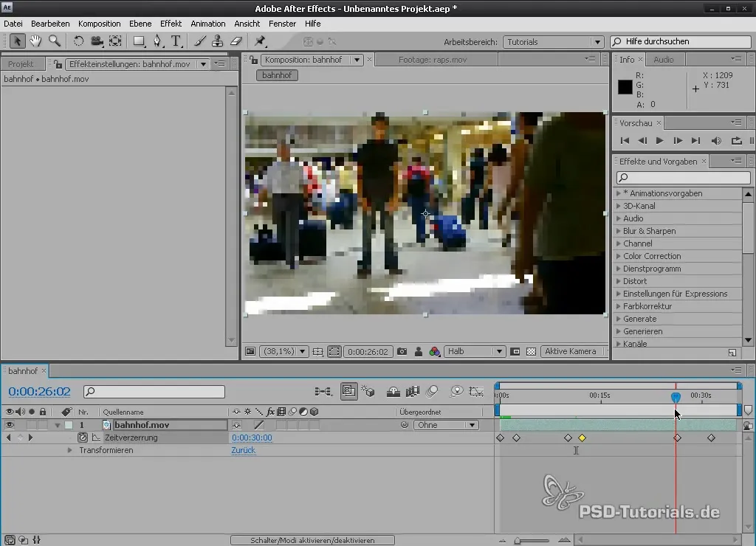Click the Motion Blur enable icon

433,392
